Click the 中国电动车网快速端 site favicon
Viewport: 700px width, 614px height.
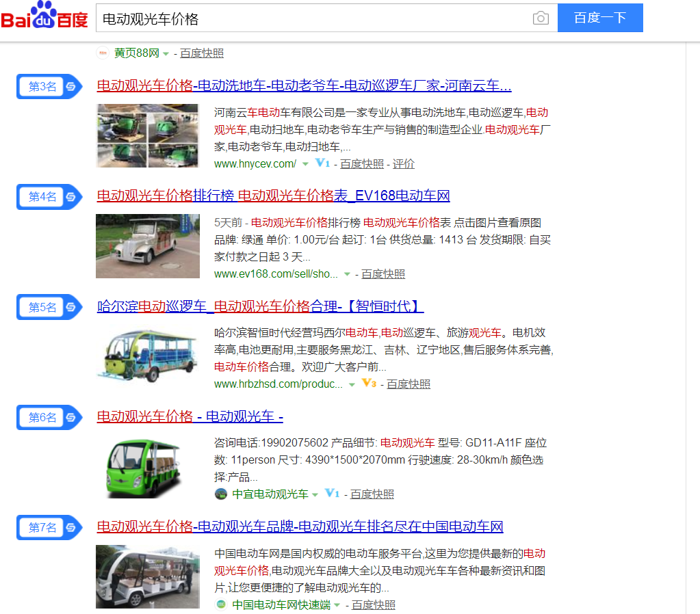221,604
